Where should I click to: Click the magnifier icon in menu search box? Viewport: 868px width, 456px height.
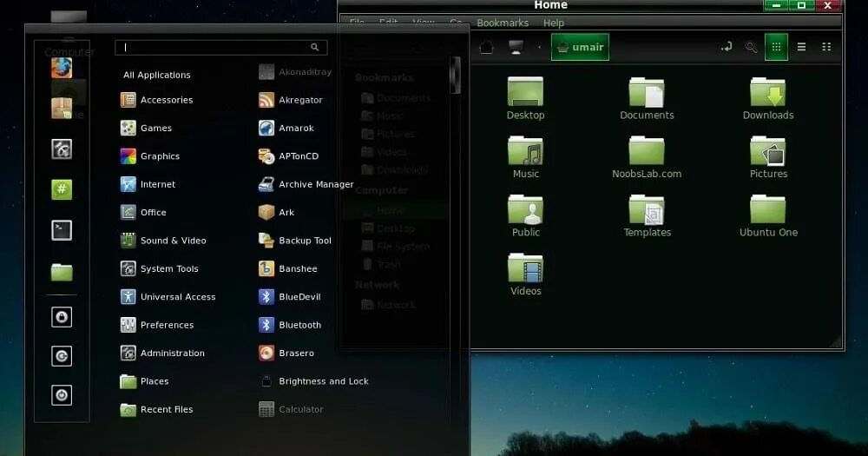pyautogui.click(x=314, y=48)
